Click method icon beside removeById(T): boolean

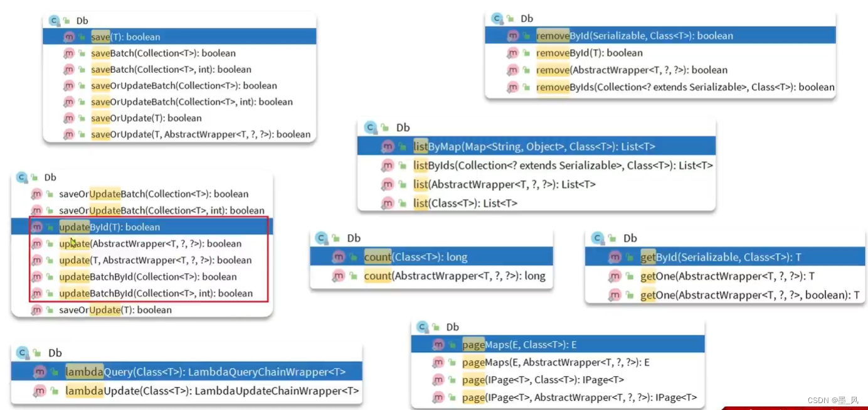pos(513,53)
